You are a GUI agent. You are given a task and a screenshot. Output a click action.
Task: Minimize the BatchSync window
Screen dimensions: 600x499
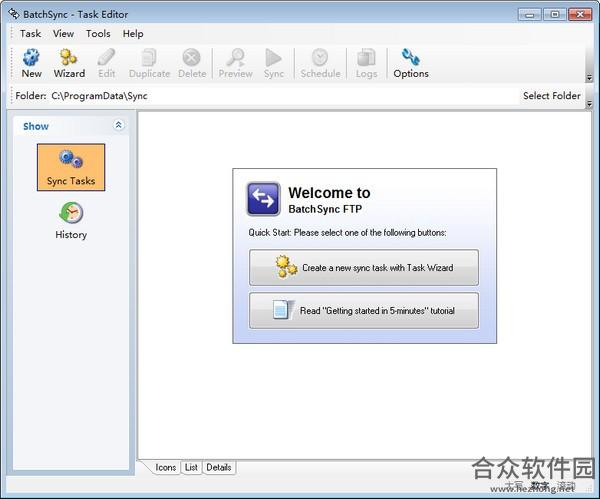530,15
